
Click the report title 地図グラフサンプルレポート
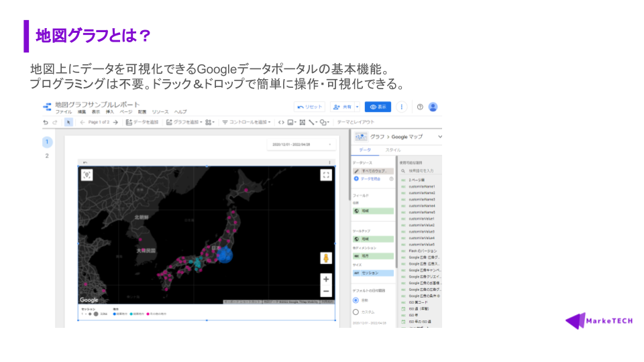click(x=97, y=105)
